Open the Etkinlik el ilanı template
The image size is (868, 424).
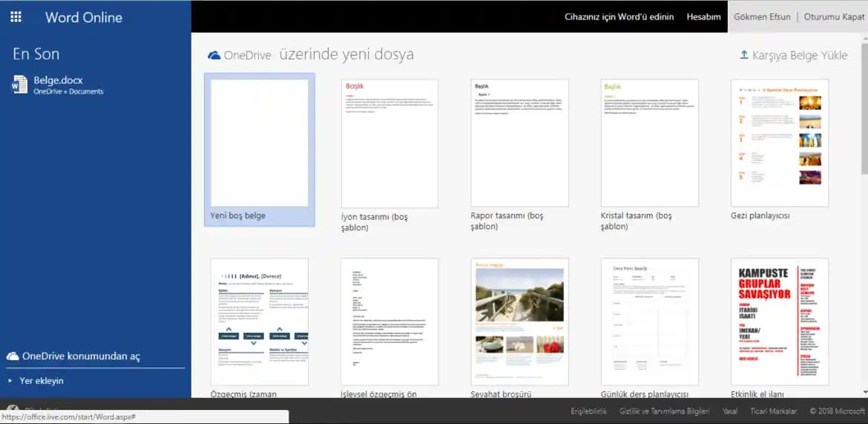pos(779,322)
